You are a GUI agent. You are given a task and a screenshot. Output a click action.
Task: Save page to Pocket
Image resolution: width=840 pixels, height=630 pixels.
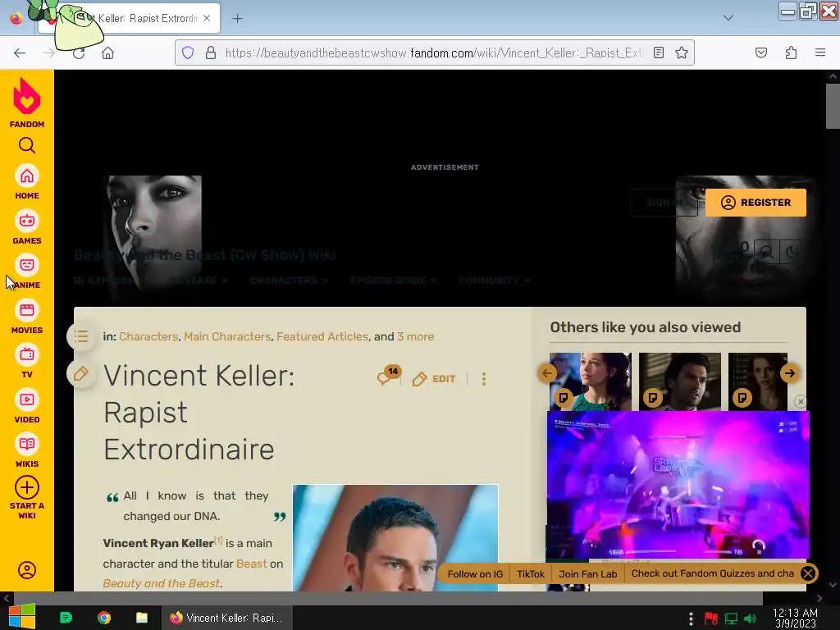pos(761,52)
